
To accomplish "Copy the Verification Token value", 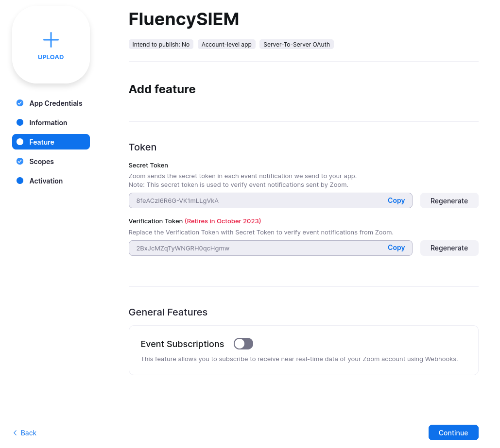I will click(396, 248).
